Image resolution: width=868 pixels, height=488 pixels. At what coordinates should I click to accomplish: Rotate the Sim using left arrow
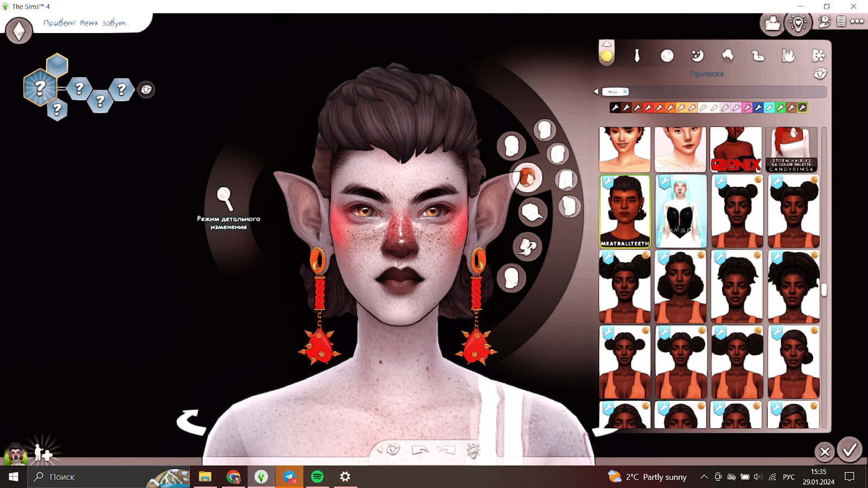(191, 422)
